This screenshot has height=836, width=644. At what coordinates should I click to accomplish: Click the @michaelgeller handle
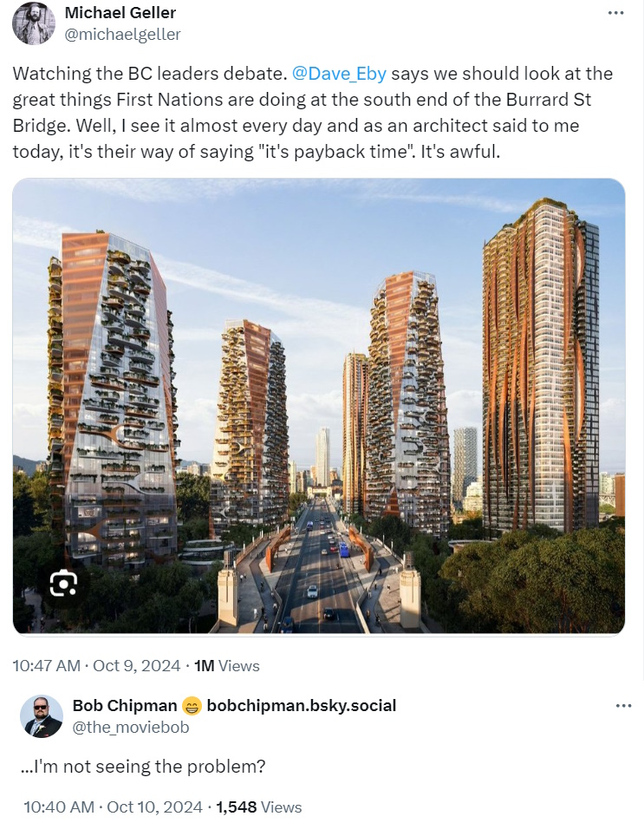122,34
